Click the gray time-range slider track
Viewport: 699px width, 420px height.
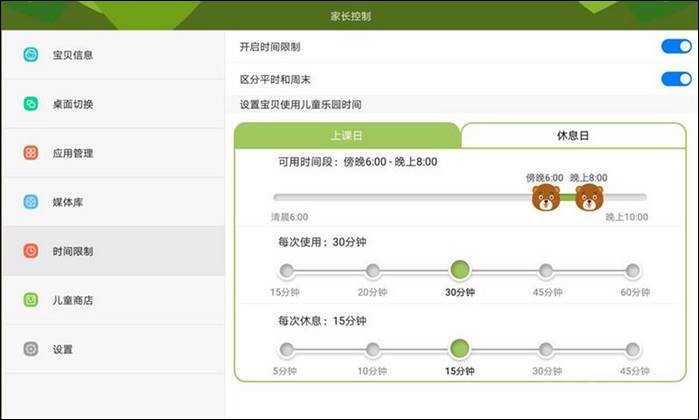point(460,198)
